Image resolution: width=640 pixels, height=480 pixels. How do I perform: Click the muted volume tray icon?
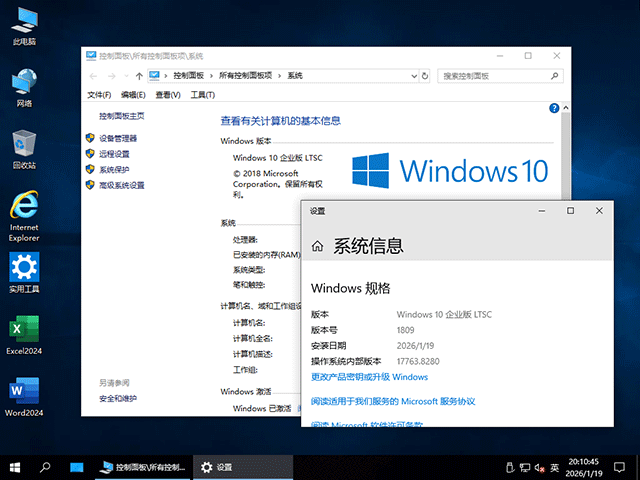pos(540,468)
